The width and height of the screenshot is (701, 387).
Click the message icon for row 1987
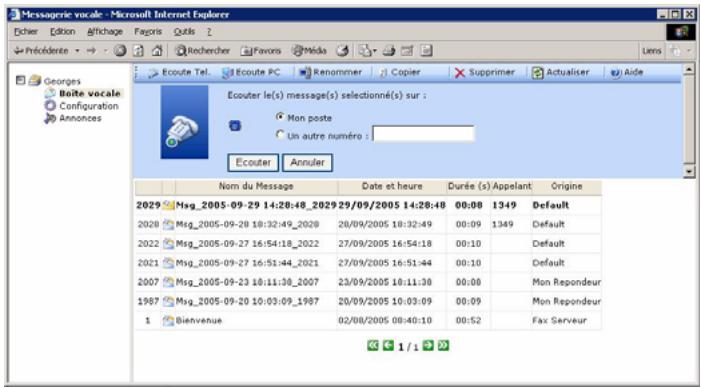tap(168, 301)
